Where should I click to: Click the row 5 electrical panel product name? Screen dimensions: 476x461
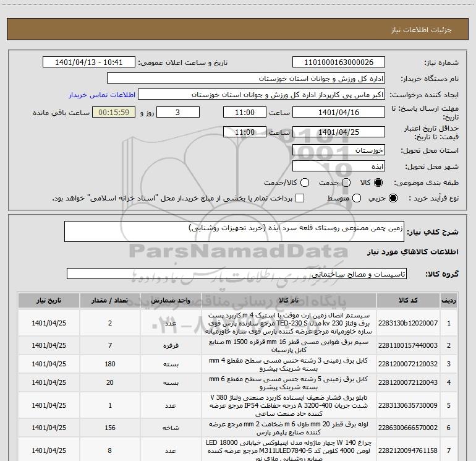(x=289, y=405)
